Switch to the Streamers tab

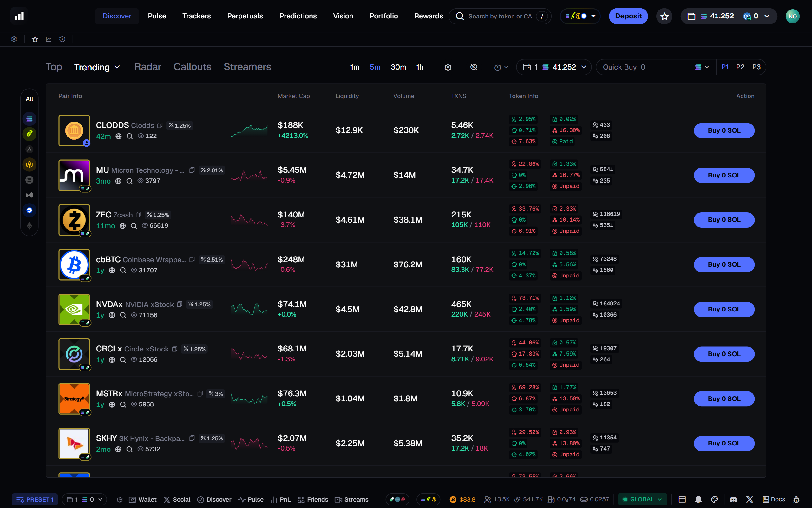tap(247, 67)
